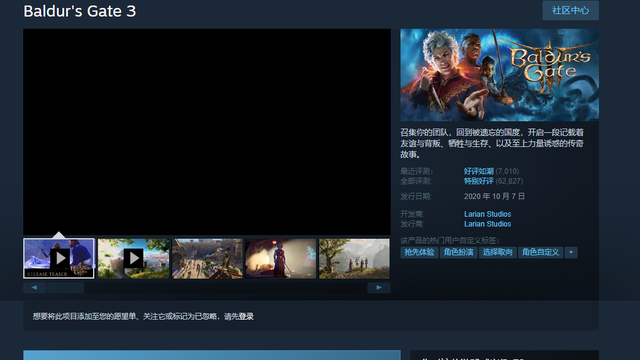Open Larian Studios publisher link
This screenshot has width=640, height=360.
tap(487, 224)
